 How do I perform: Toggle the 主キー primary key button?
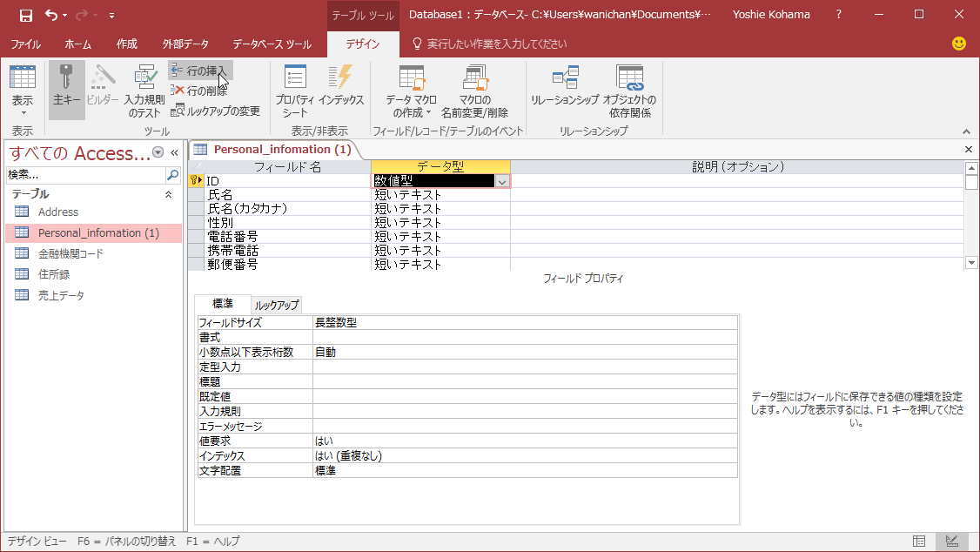tap(66, 90)
